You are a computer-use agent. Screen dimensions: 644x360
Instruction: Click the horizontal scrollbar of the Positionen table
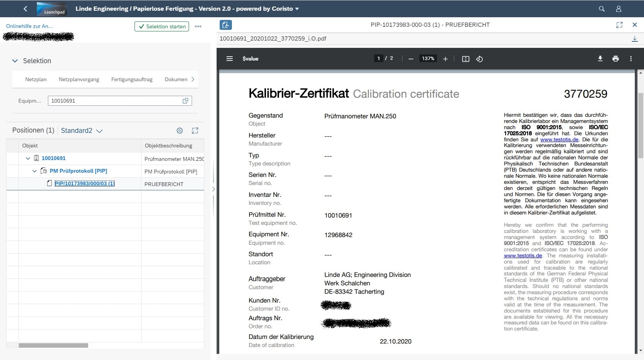53,345
